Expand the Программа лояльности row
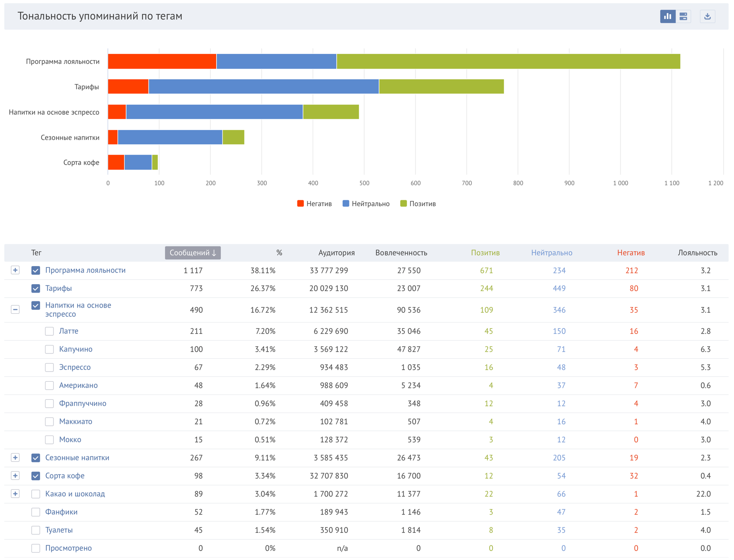Viewport: 734px width, 560px height. (15, 270)
